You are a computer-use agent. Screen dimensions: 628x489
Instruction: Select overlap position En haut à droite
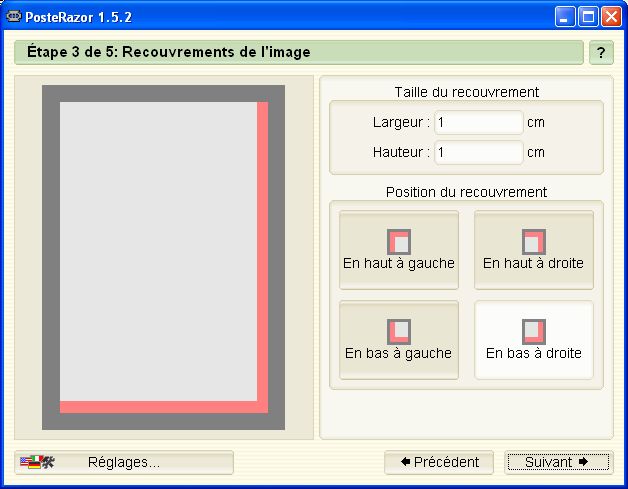point(534,250)
